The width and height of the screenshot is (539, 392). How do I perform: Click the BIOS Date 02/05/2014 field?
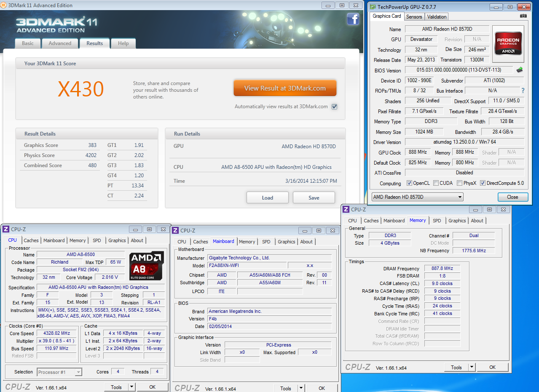click(269, 326)
